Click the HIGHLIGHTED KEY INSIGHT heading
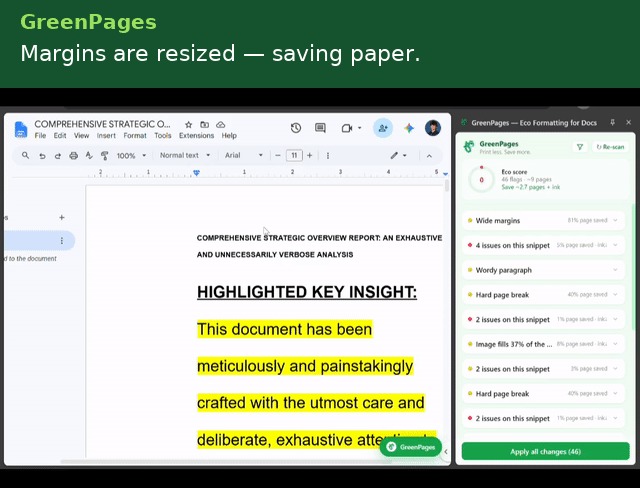Viewport: 640px width, 488px height. 307,292
